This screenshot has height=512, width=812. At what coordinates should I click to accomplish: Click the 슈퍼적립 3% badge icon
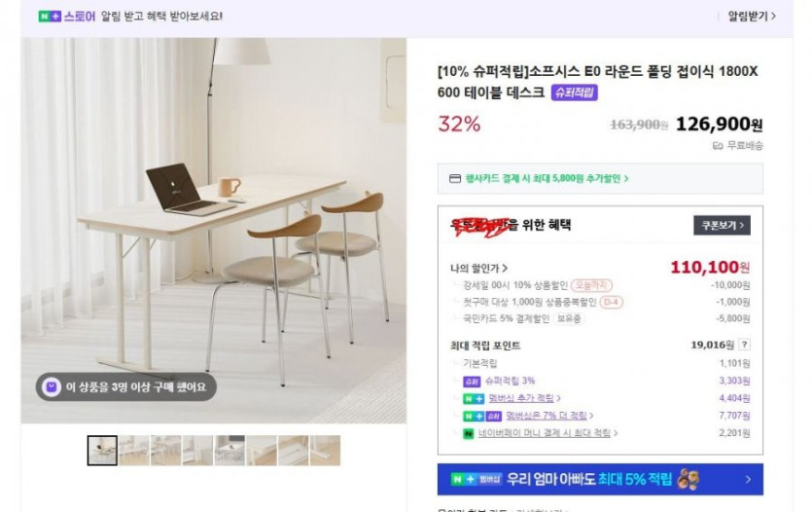coord(472,382)
